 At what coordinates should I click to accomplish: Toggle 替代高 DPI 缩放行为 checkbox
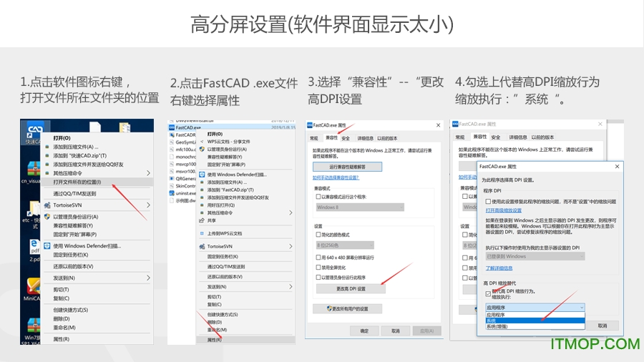(x=488, y=294)
